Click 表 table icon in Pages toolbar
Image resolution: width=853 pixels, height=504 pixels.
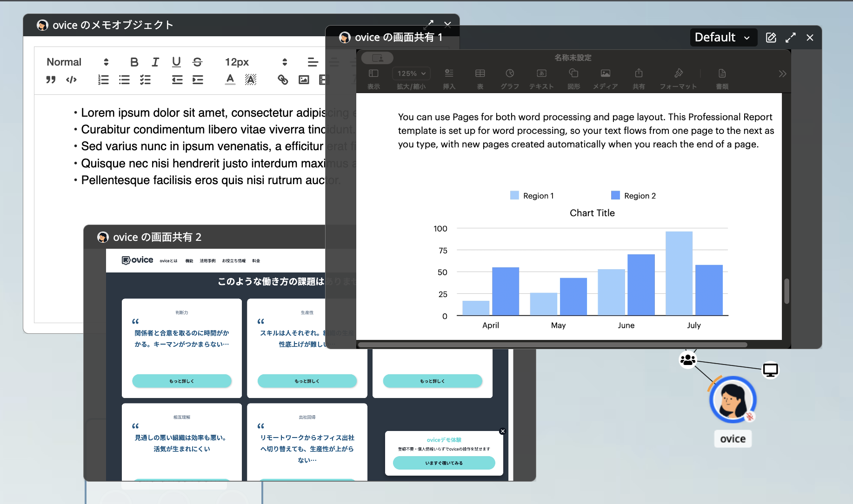(x=480, y=73)
